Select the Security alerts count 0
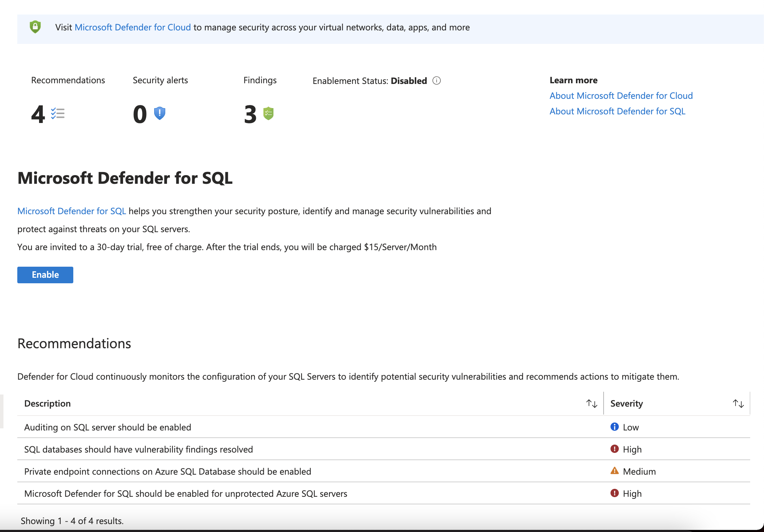764x532 pixels. click(140, 114)
